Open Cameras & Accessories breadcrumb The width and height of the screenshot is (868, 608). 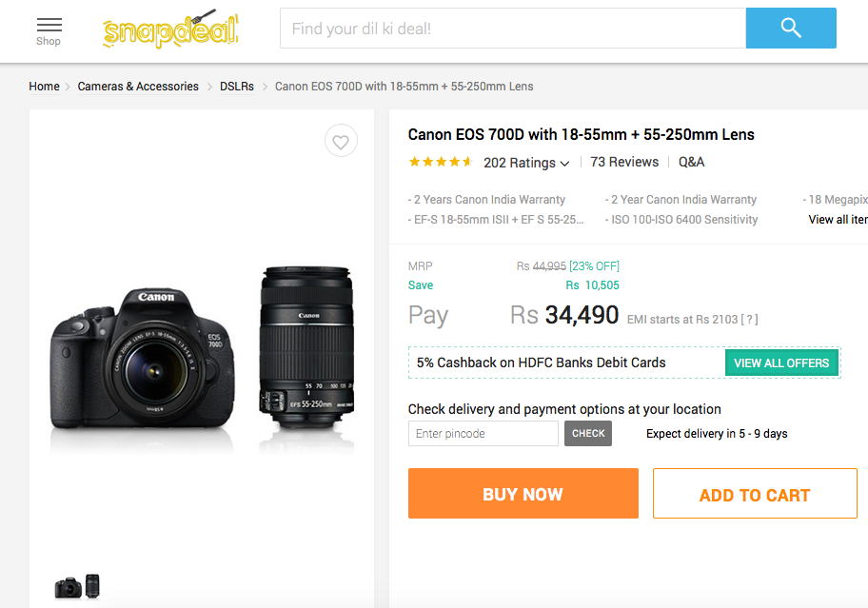tap(138, 87)
